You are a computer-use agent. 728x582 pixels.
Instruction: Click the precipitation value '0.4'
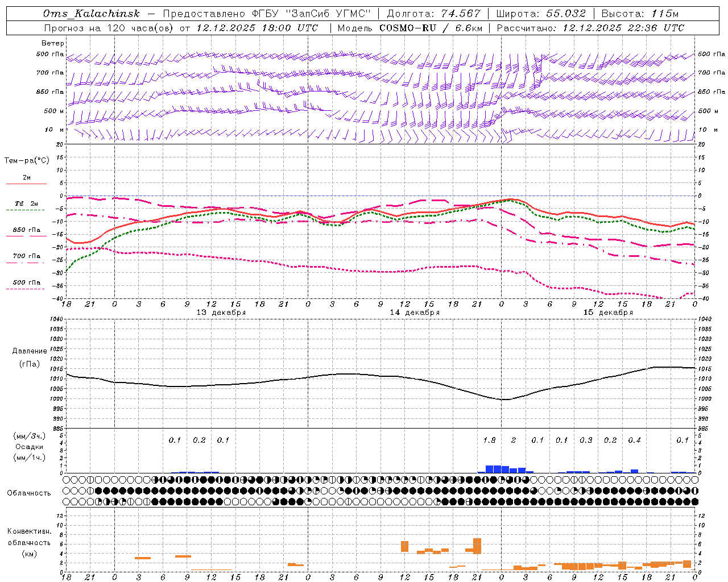click(634, 440)
